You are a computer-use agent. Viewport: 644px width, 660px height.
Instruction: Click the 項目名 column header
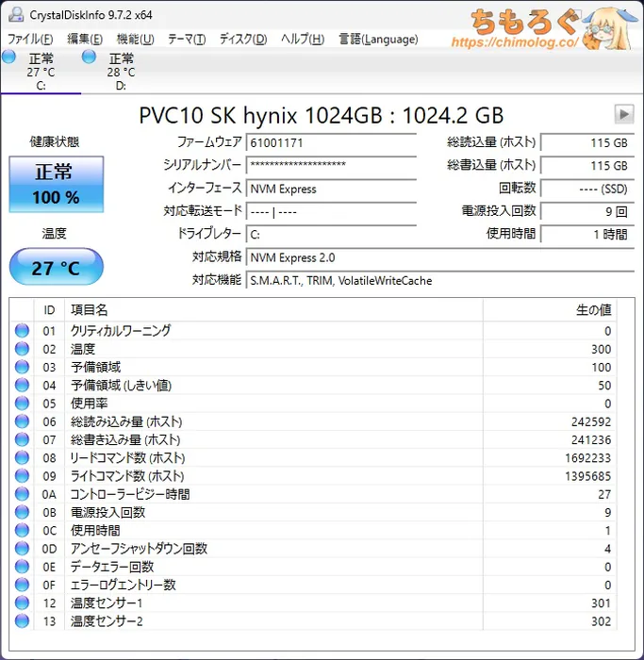click(x=273, y=310)
